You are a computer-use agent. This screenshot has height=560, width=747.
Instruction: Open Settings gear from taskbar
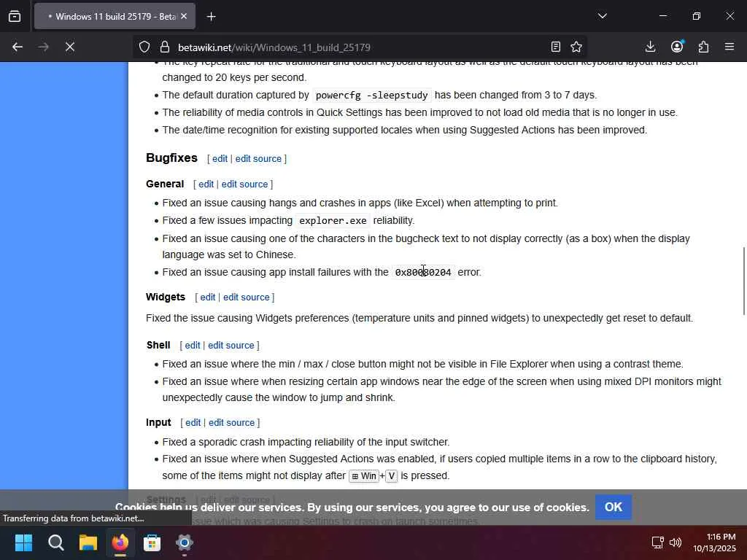[x=185, y=542]
